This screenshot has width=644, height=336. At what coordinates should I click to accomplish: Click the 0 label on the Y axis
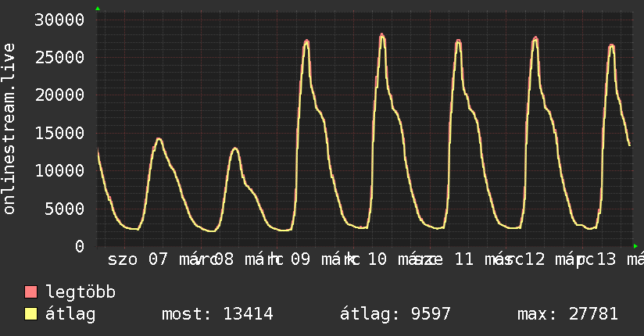(x=79, y=246)
